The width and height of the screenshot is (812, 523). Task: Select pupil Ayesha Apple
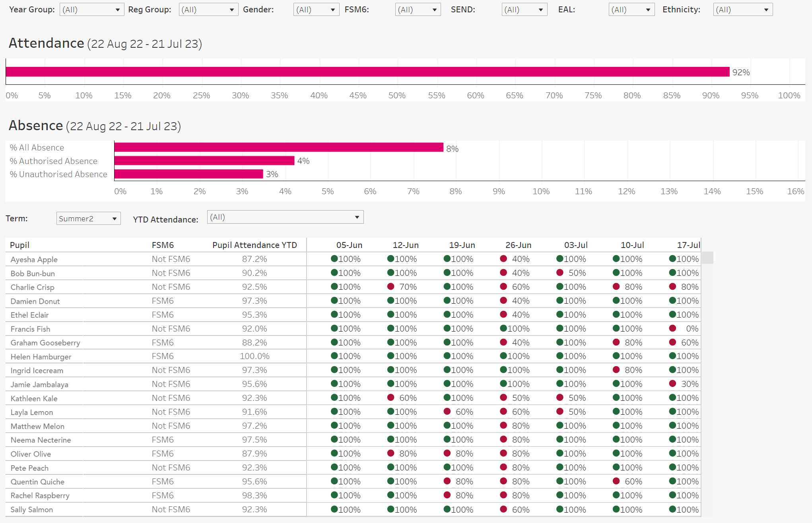pyautogui.click(x=34, y=260)
